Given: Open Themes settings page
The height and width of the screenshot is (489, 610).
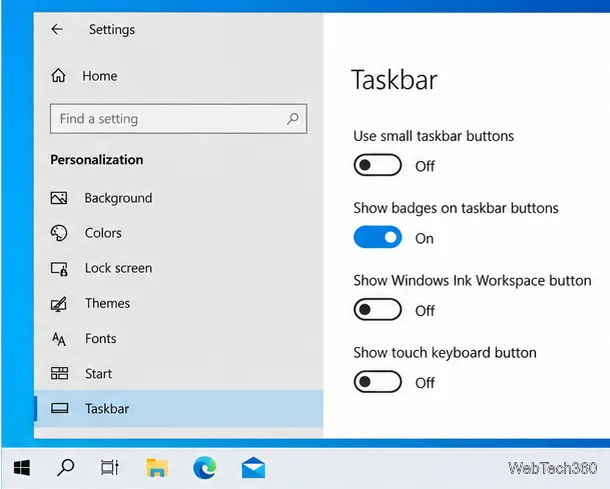Looking at the screenshot, I should pyautogui.click(x=179, y=303).
